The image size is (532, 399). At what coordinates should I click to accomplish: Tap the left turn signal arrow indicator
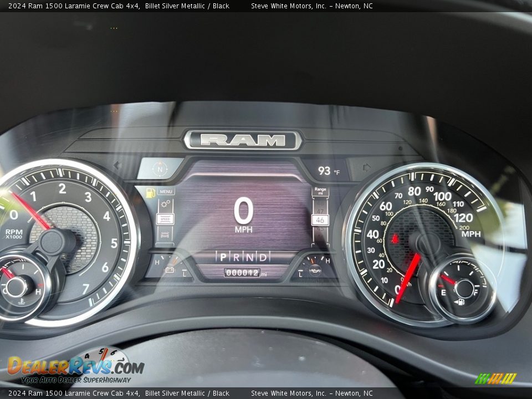(x=117, y=166)
